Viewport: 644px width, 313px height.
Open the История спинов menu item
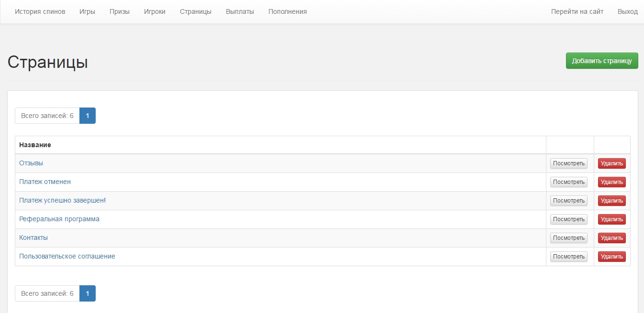pos(40,11)
